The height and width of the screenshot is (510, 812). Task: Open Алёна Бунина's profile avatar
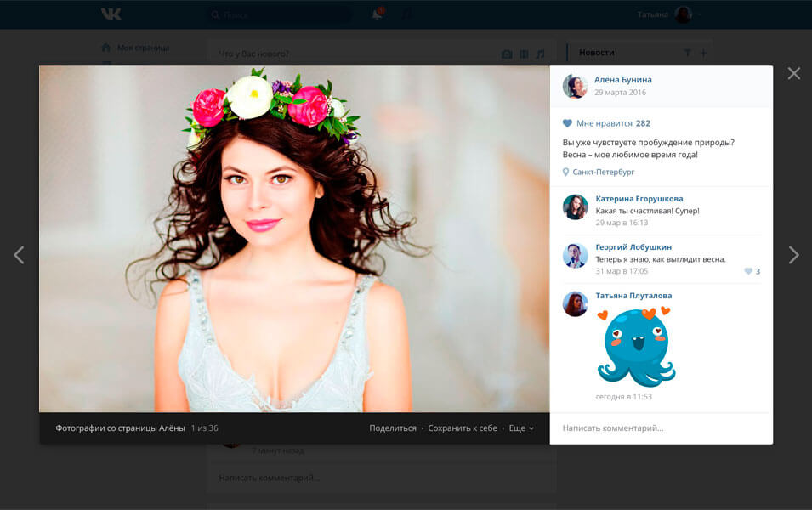[576, 86]
